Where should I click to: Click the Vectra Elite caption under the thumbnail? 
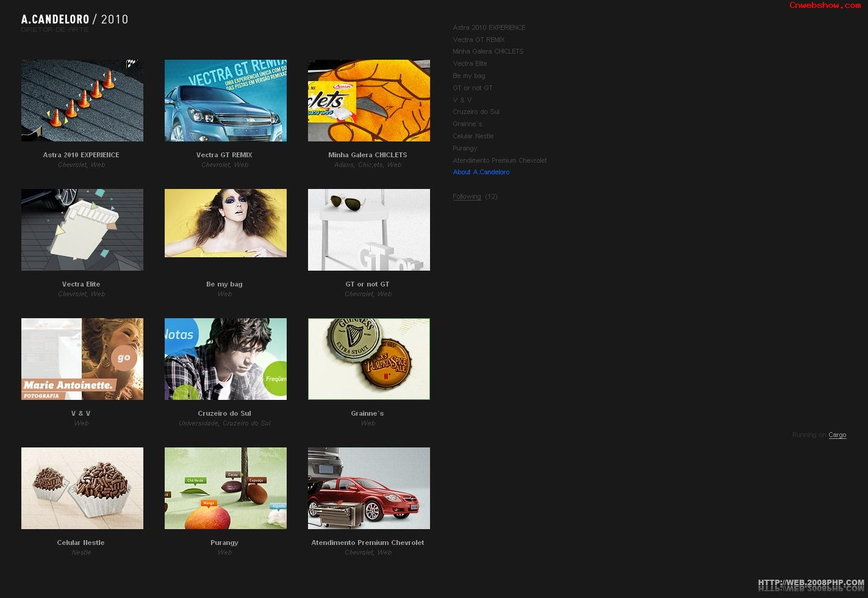pyautogui.click(x=81, y=284)
